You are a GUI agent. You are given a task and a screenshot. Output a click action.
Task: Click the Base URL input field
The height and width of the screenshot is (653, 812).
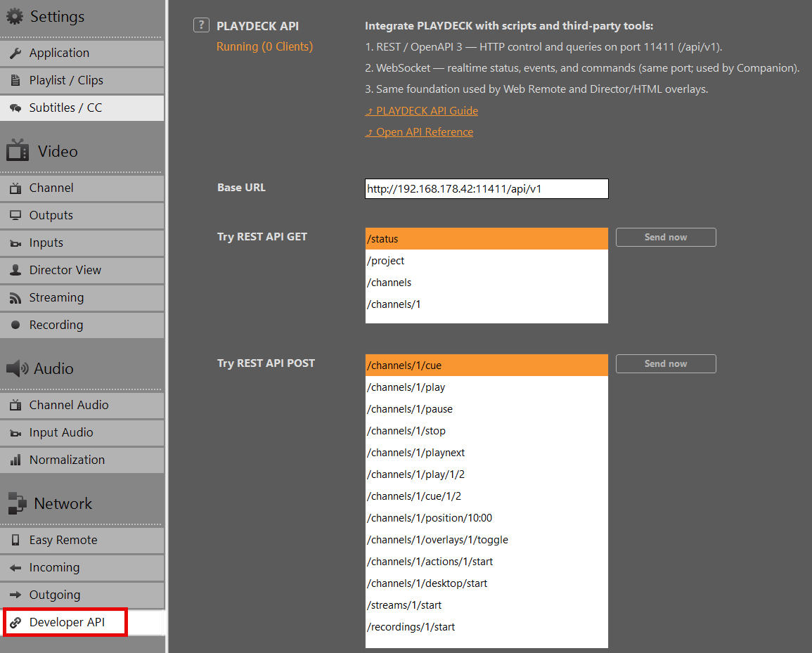486,188
